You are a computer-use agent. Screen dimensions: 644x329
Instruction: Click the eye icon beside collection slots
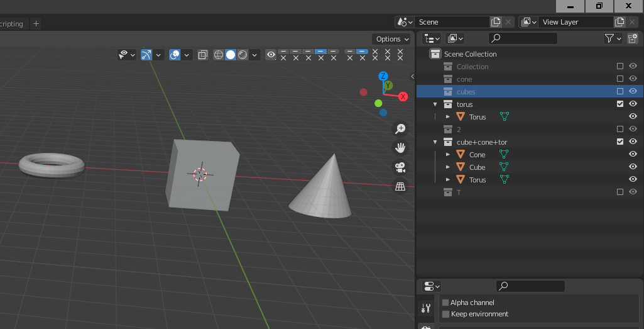pos(271,55)
